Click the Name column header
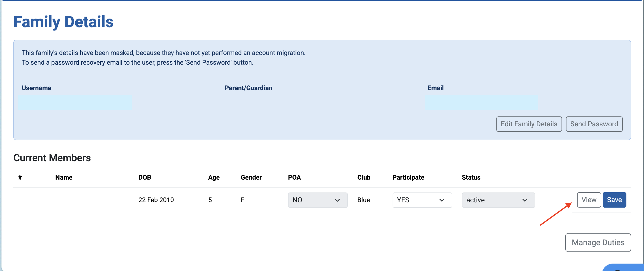The width and height of the screenshot is (644, 271). [64, 178]
